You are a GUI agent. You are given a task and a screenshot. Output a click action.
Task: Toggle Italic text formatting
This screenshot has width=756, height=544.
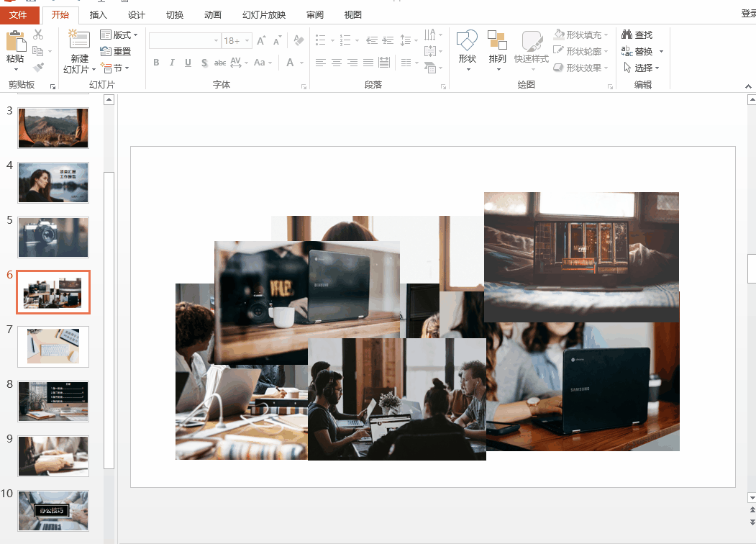172,63
